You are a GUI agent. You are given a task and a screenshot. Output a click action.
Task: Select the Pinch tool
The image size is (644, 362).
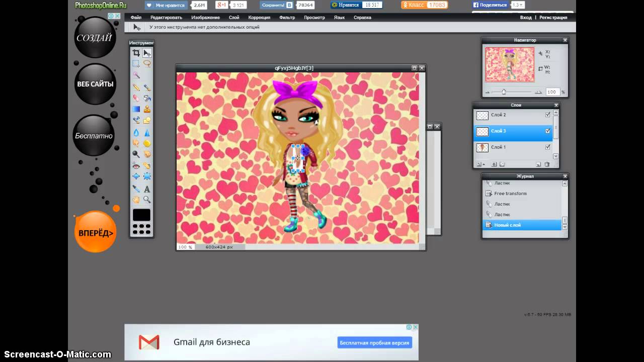click(x=147, y=176)
